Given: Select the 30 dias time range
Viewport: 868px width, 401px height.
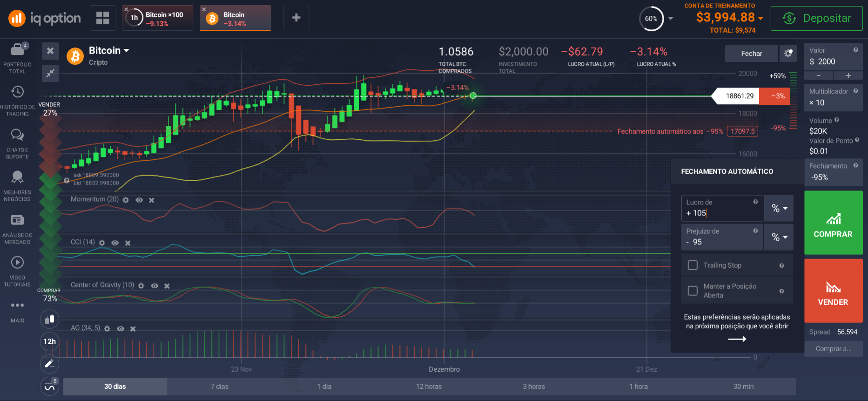Looking at the screenshot, I should tap(115, 387).
